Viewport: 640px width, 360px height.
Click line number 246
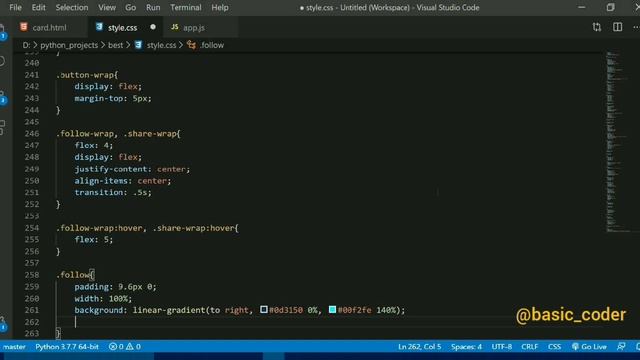pyautogui.click(x=32, y=133)
